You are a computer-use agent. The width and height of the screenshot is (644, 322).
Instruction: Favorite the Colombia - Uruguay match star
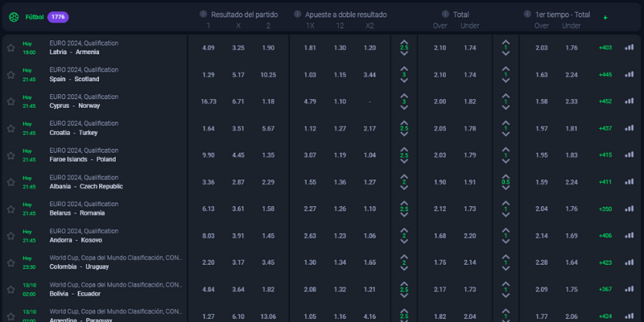(x=11, y=262)
